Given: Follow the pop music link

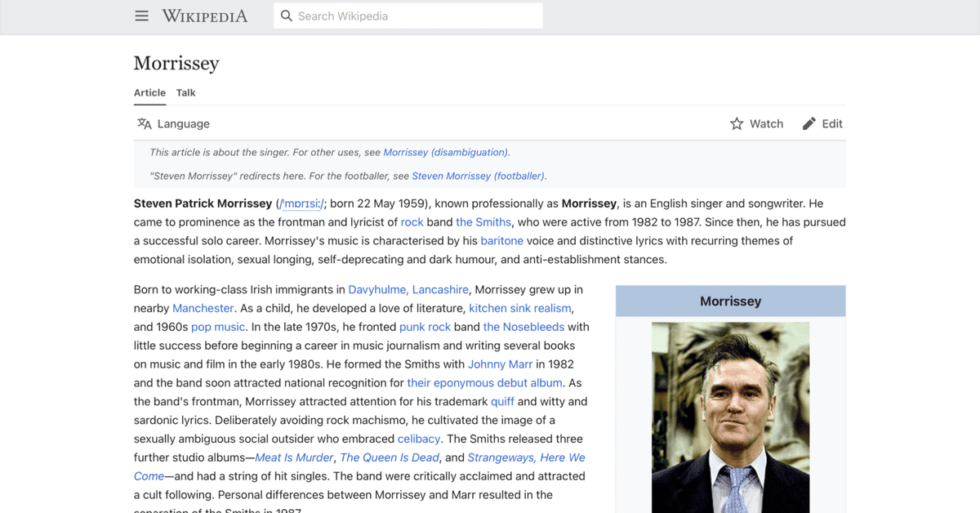Looking at the screenshot, I should pos(218,328).
